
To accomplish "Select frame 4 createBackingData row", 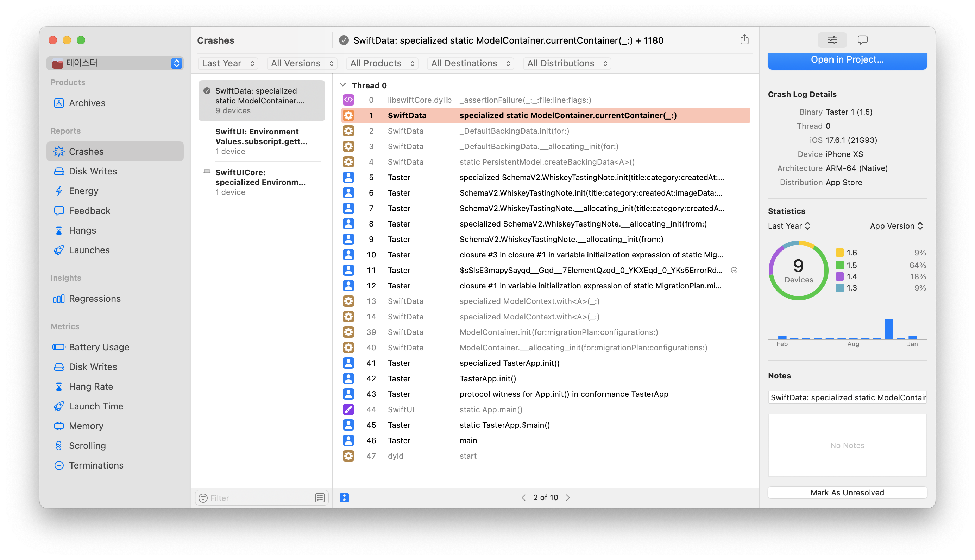I will coord(545,162).
